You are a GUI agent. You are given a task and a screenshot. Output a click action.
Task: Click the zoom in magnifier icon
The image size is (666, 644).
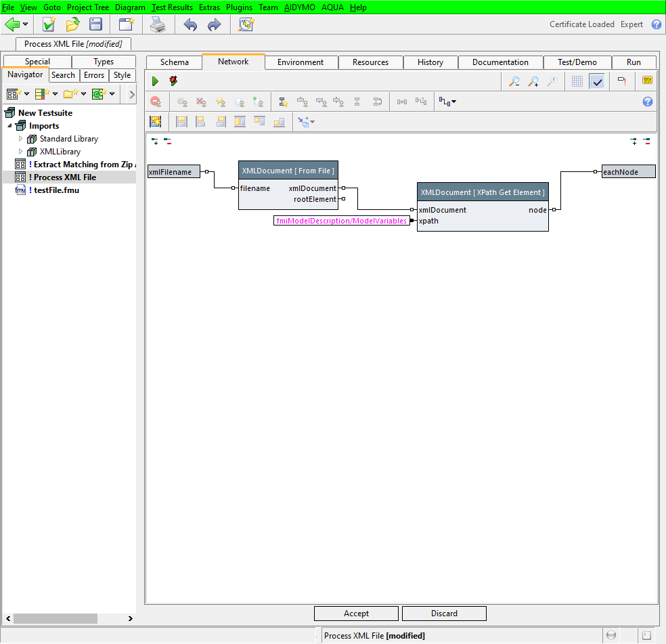533,81
